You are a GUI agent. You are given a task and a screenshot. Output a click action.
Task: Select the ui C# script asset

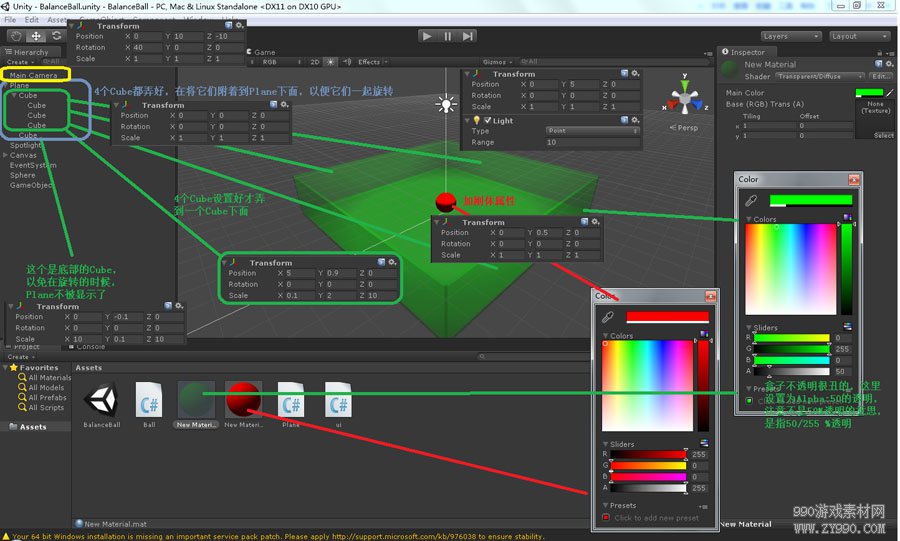coord(338,405)
